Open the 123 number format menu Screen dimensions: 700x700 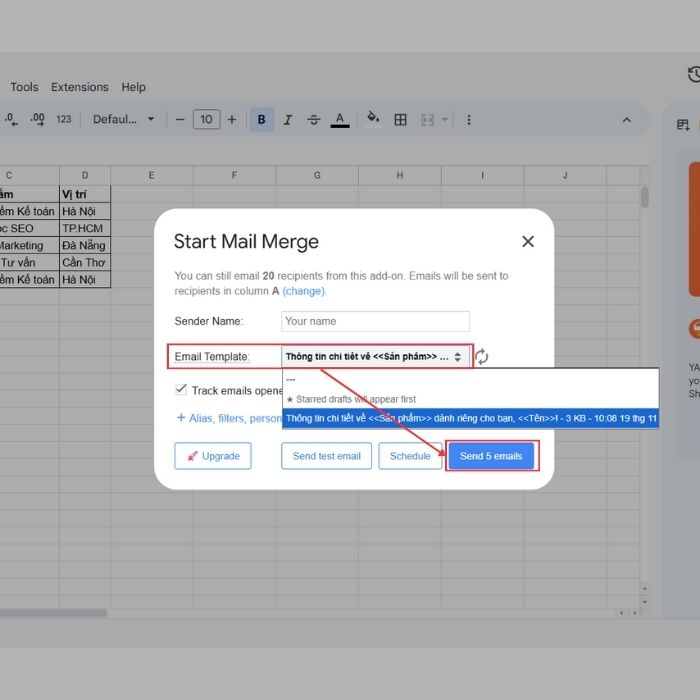pos(64,119)
